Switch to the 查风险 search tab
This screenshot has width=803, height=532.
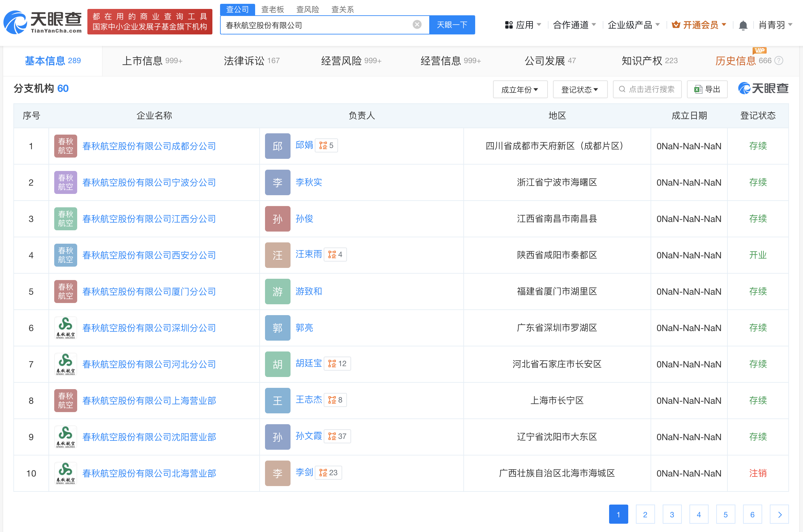pos(308,9)
